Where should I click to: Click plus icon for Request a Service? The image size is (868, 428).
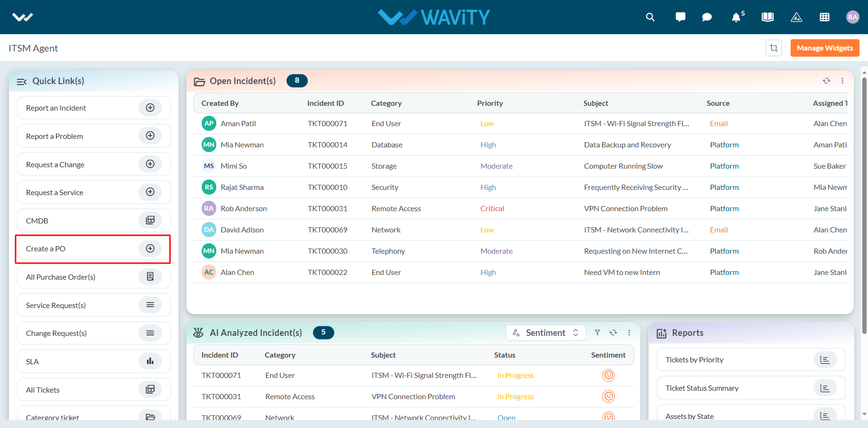pyautogui.click(x=150, y=192)
